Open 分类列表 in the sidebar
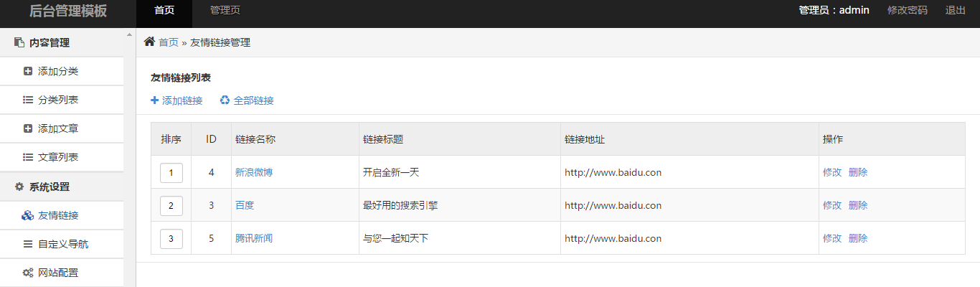Image resolution: width=980 pixels, height=287 pixels. [62, 100]
